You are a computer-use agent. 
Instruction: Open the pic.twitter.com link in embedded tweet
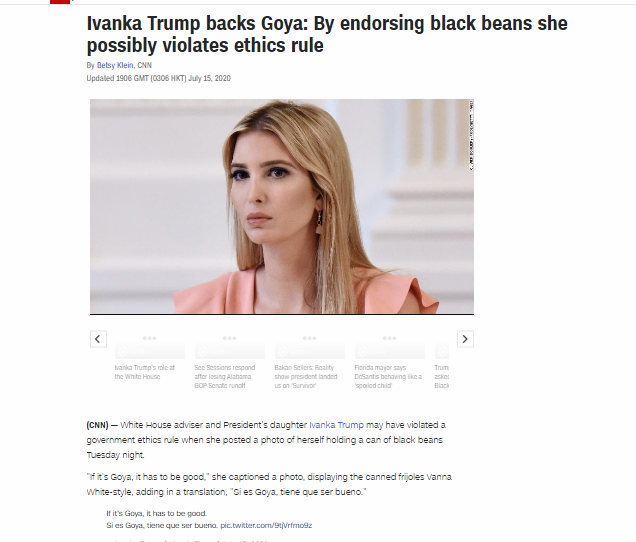(266, 525)
